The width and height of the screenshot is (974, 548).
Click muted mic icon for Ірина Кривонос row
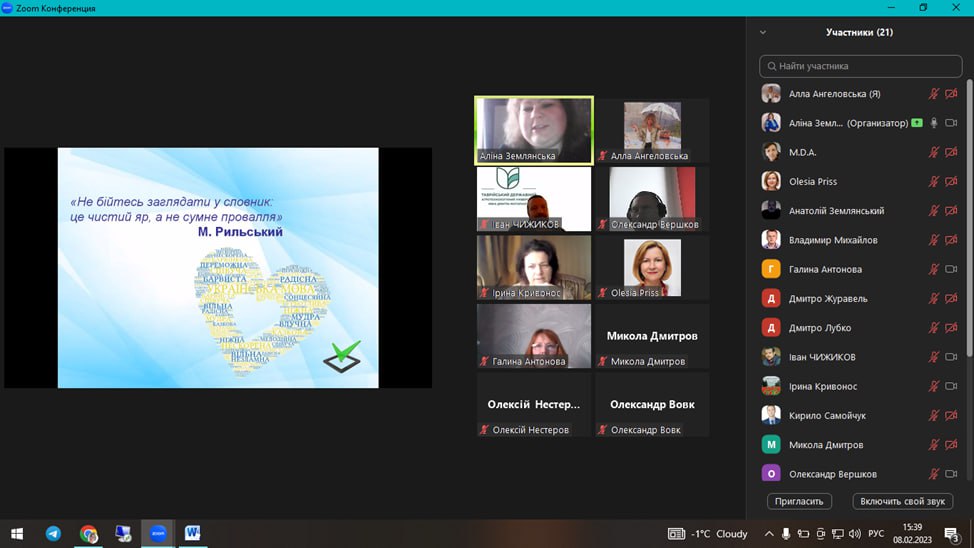(x=934, y=386)
